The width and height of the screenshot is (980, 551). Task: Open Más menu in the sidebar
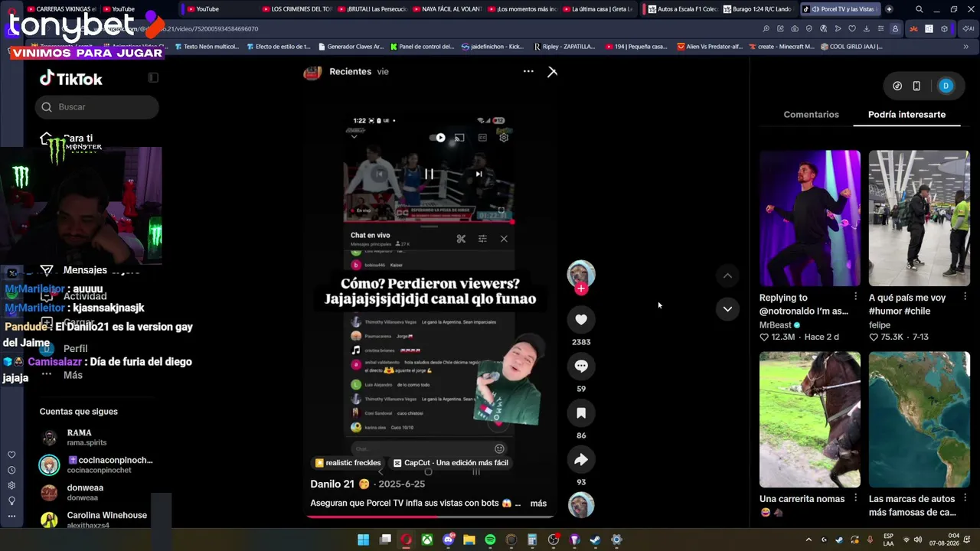73,375
